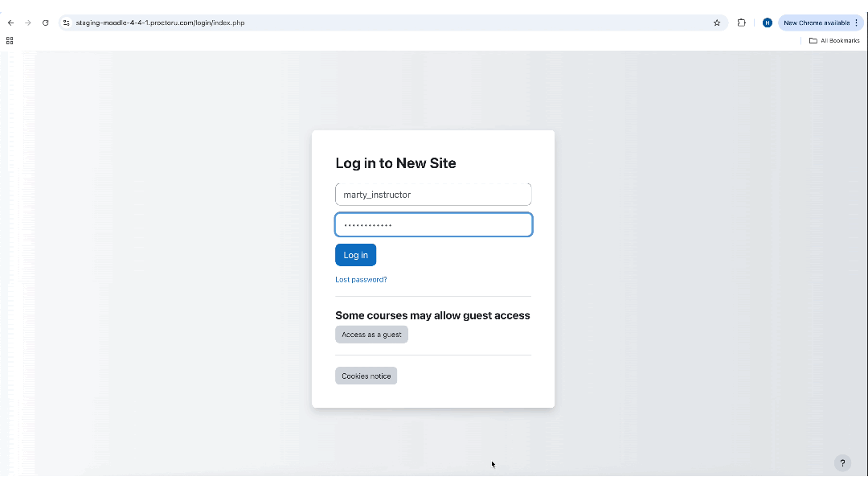This screenshot has height=489, width=868.
Task: Open the All Bookmarks folder
Action: point(834,40)
